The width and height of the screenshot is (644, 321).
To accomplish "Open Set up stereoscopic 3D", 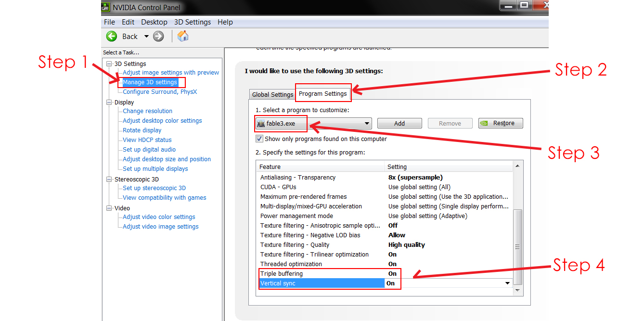I will [x=154, y=188].
